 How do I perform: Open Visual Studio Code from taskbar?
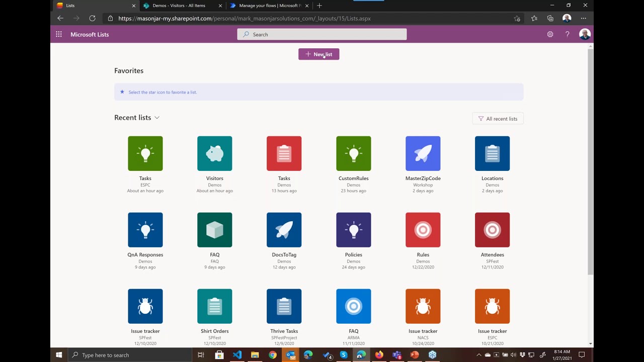pos(237,355)
